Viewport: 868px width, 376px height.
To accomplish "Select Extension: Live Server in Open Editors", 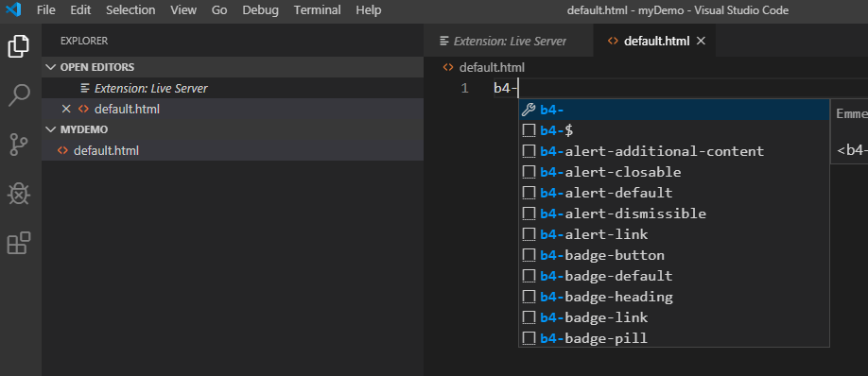I will [233, 88].
